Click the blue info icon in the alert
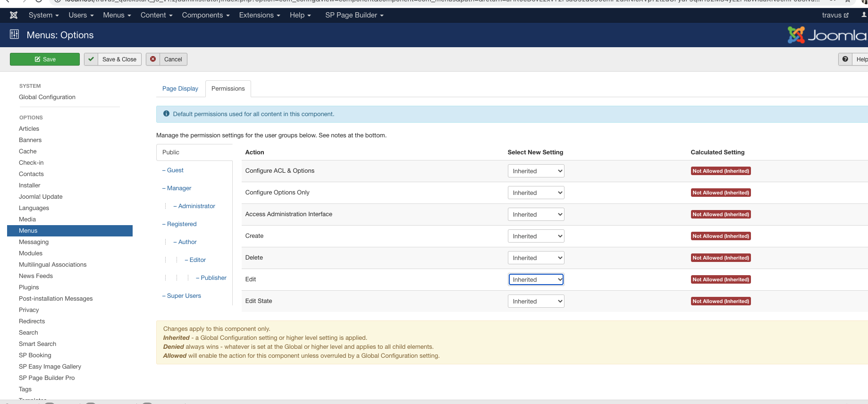 click(x=166, y=114)
